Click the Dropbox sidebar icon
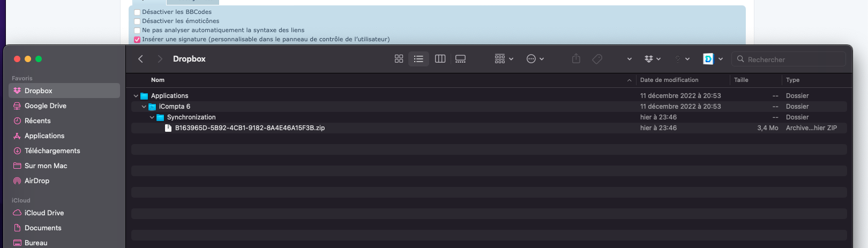 tap(17, 91)
